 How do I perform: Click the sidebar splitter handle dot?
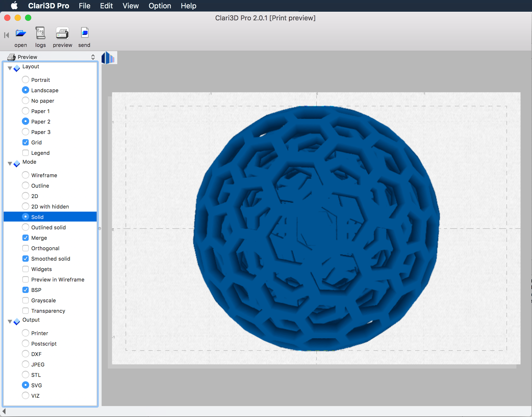tap(99, 229)
